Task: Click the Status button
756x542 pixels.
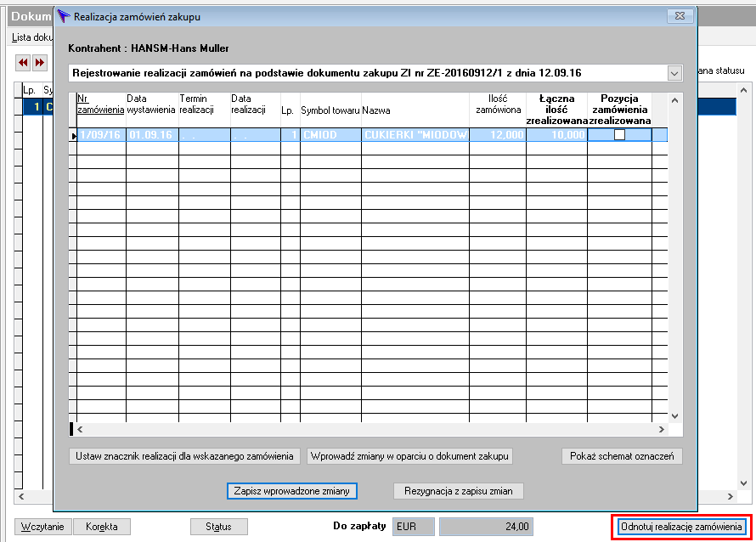Action: click(219, 527)
